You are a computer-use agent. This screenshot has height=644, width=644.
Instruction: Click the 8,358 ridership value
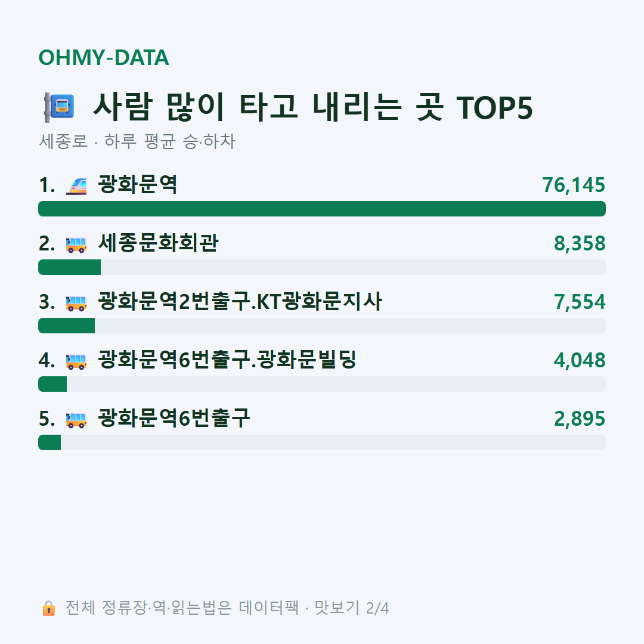click(x=580, y=243)
